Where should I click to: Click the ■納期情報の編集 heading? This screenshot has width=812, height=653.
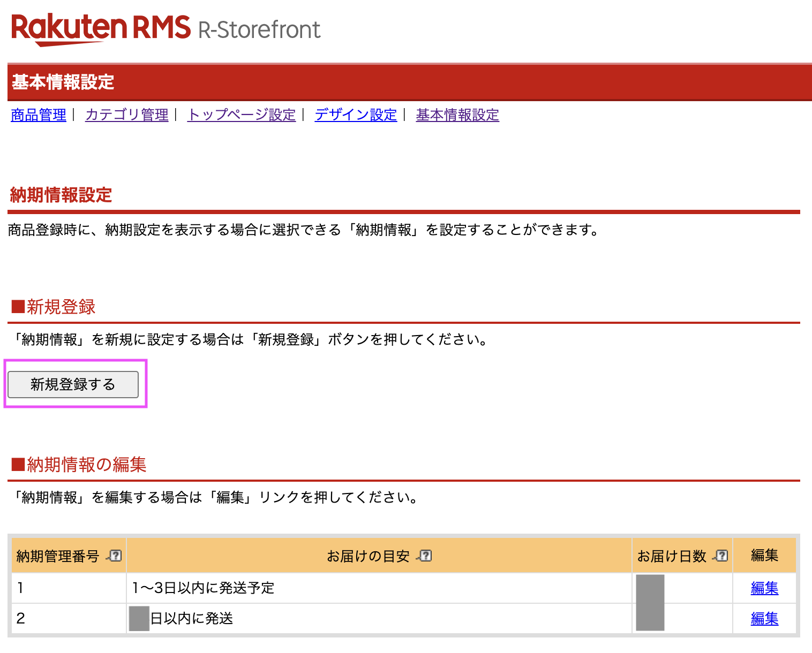tap(79, 464)
